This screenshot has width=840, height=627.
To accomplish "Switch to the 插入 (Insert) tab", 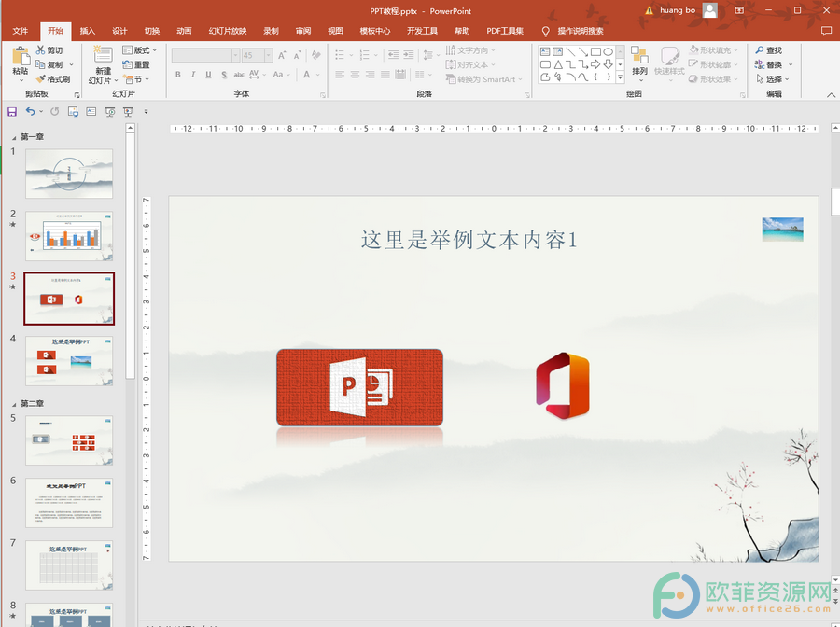I will 88,31.
